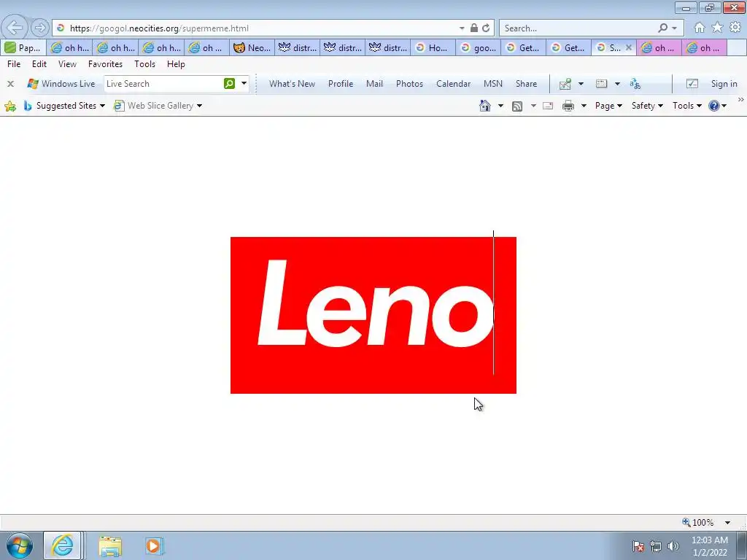Open the gear Tools icon at top right
This screenshot has height=560, width=747.
click(x=735, y=28)
